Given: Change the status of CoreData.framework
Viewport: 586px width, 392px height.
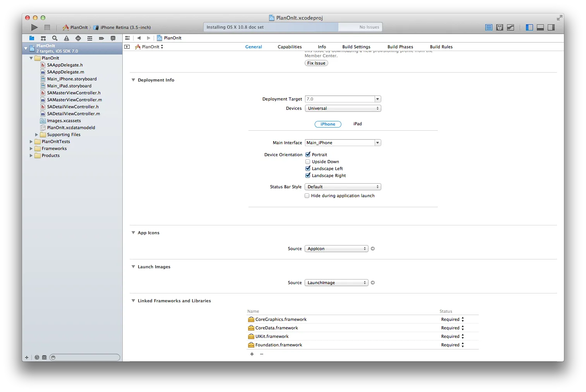Looking at the screenshot, I should [x=452, y=328].
